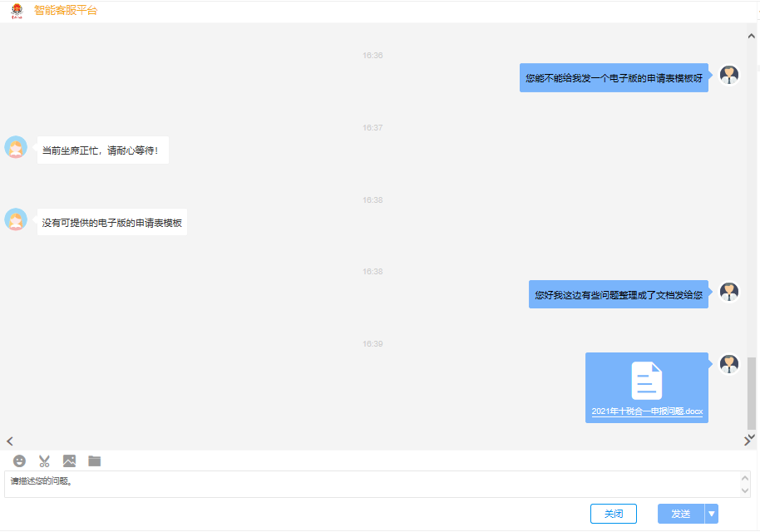
Task: Click the input box scroll-down arrow
Action: [x=745, y=490]
